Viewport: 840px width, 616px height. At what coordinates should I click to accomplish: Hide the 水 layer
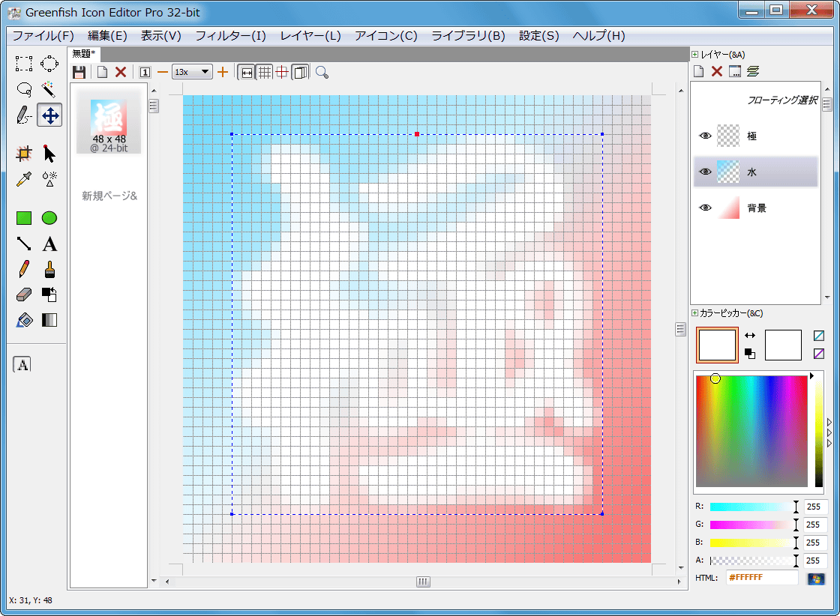706,172
